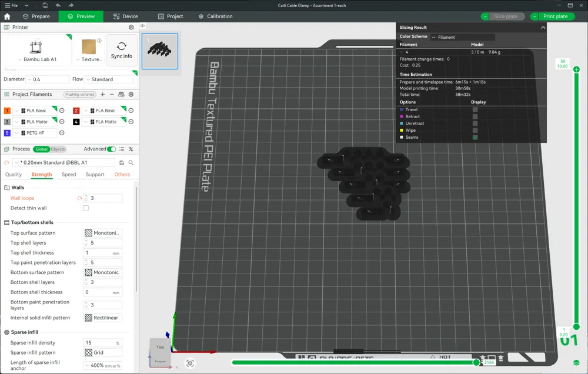The height and width of the screenshot is (374, 588).
Task: Open the Speed settings tab
Action: click(x=69, y=175)
